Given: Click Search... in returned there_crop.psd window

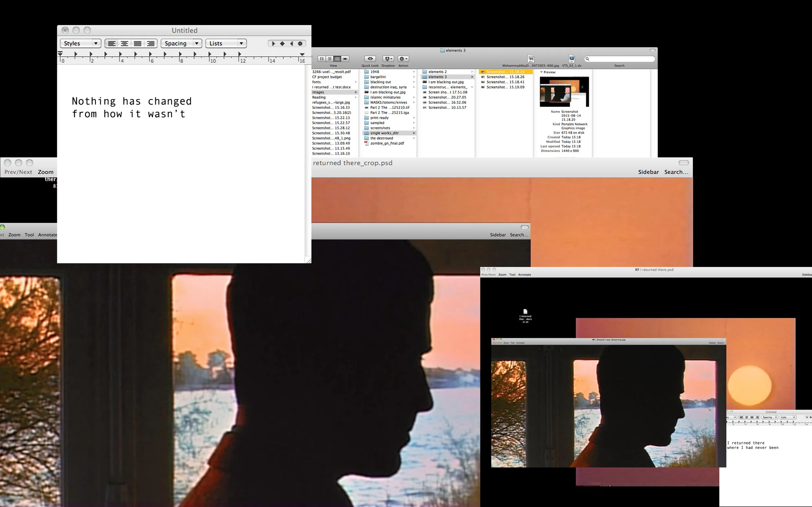Looking at the screenshot, I should click(x=676, y=172).
